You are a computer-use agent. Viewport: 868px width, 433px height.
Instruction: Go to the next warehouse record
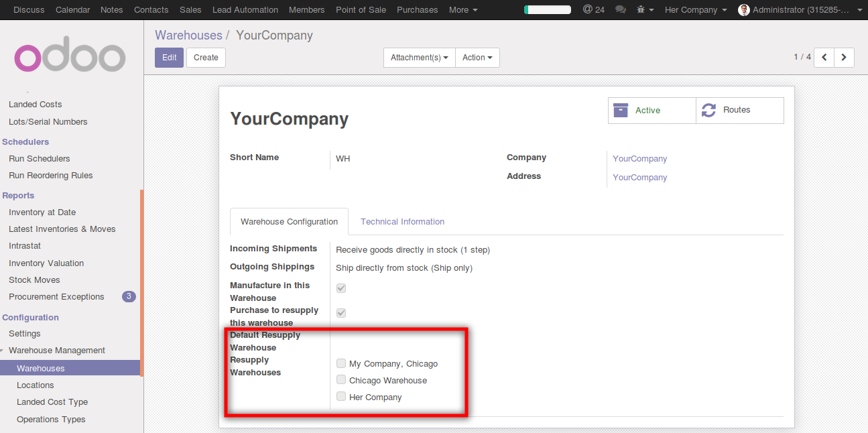point(844,58)
